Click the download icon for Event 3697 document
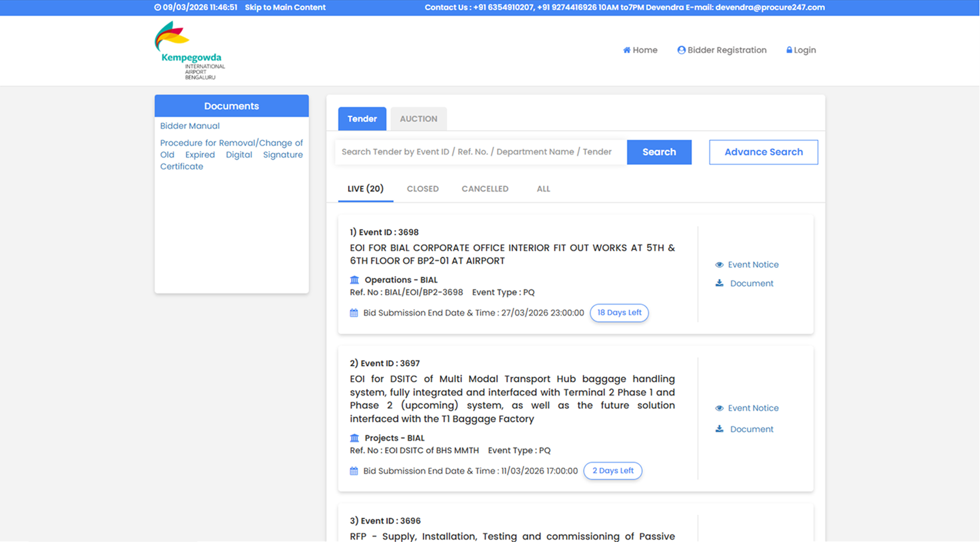 tap(719, 429)
